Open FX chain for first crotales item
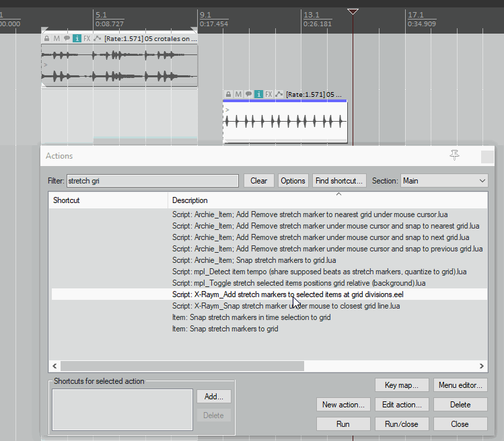The height and width of the screenshot is (441, 504). [87, 39]
